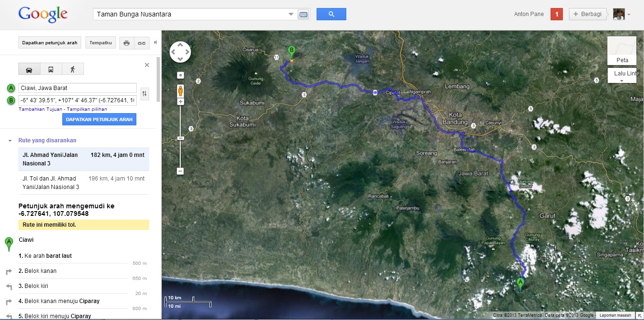Collapse Rute yang disarankan section
Image resolution: width=644 pixels, height=320 pixels.
coord(10,141)
